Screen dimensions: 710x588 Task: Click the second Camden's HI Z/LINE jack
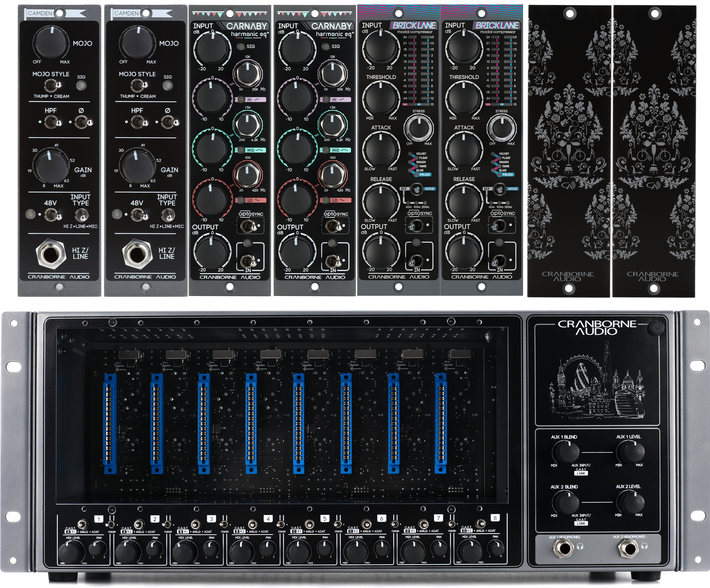coord(137,254)
